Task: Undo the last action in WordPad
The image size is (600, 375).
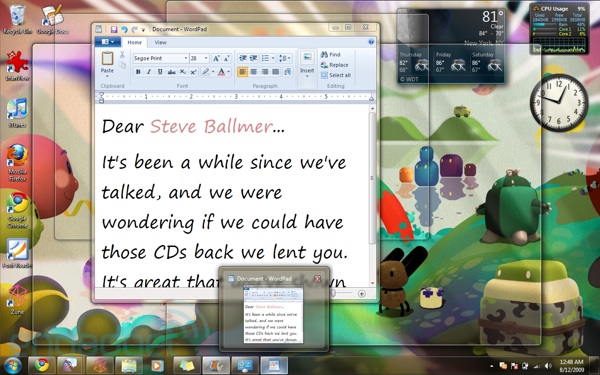Action: [124, 29]
